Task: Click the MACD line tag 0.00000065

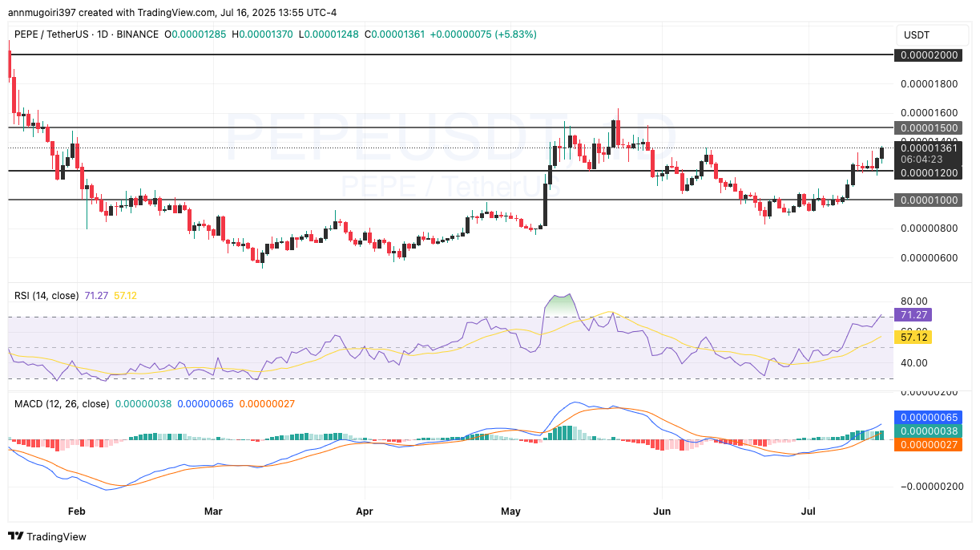Action: tap(929, 418)
